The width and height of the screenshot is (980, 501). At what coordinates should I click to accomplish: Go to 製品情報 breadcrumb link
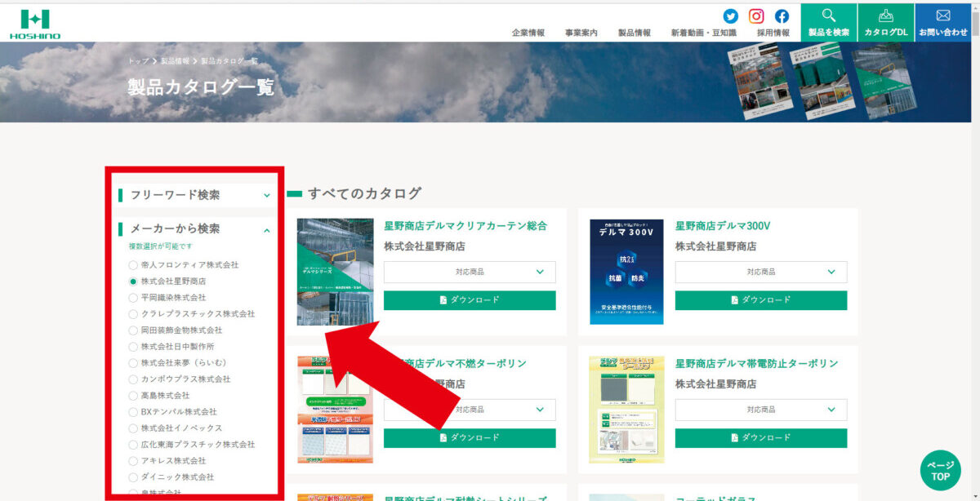click(x=175, y=61)
